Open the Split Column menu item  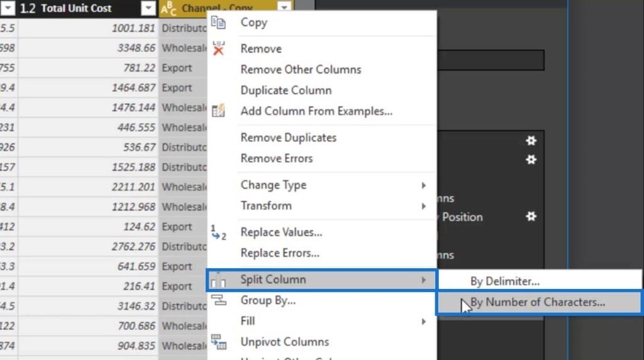(322, 280)
